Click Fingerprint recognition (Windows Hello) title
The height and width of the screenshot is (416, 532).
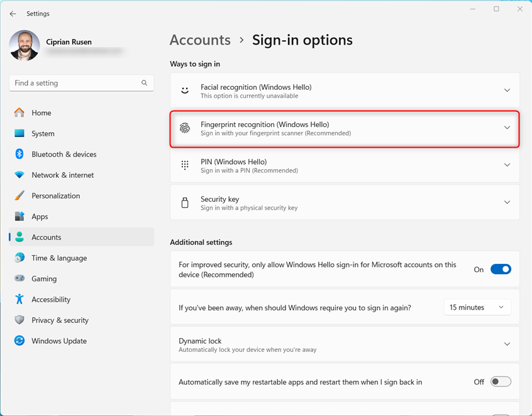click(265, 124)
